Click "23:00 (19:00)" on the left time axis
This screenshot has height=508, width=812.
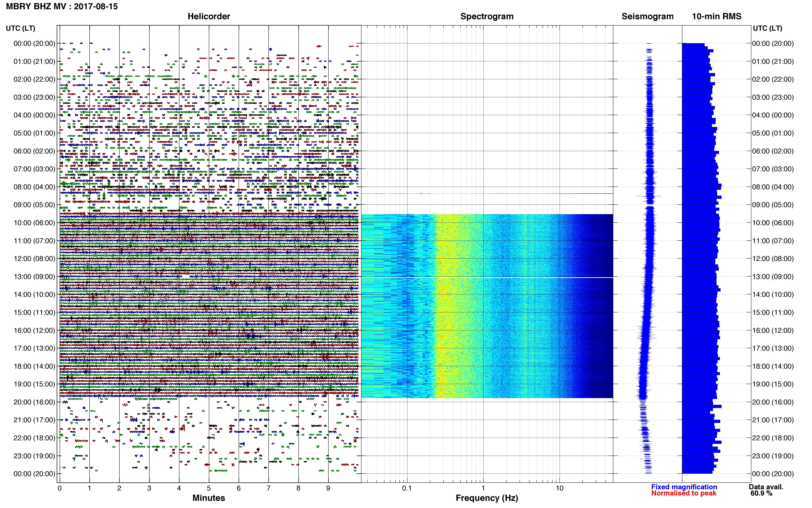(34, 456)
